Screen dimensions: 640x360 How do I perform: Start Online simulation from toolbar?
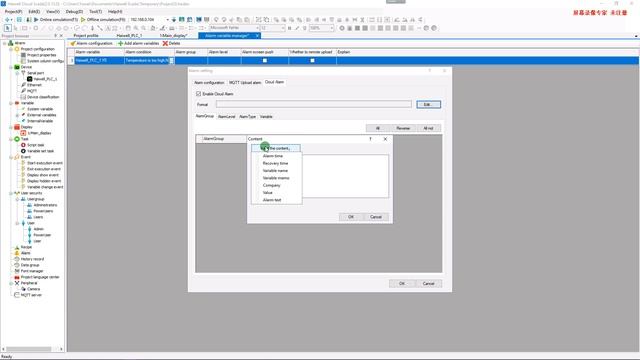click(56, 20)
